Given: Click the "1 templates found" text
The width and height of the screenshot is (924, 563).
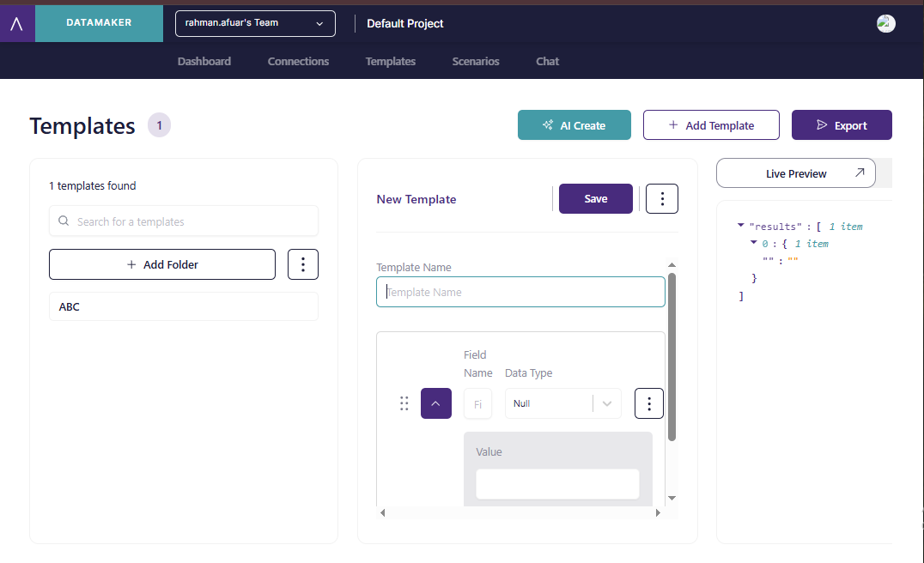Looking at the screenshot, I should coord(93,185).
